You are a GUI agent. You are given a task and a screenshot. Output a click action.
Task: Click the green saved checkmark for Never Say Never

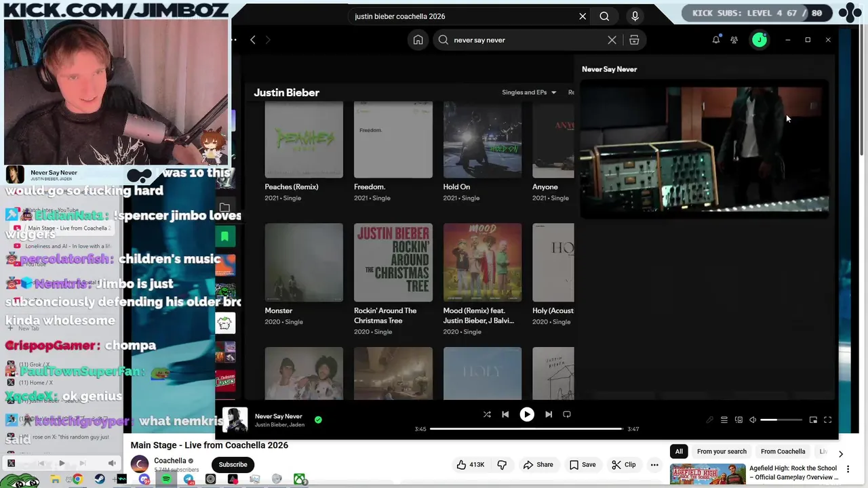point(318,420)
